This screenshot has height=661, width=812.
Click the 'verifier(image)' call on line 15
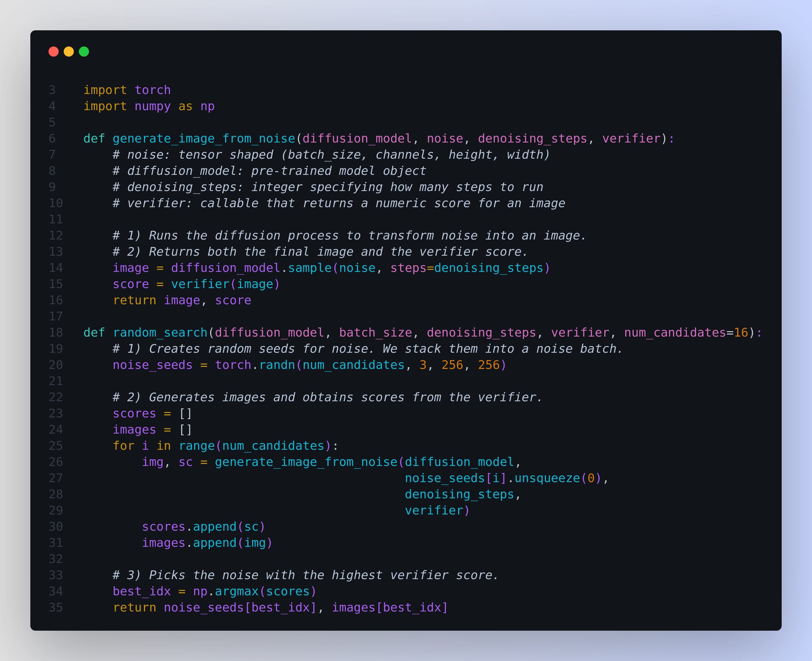click(x=225, y=284)
